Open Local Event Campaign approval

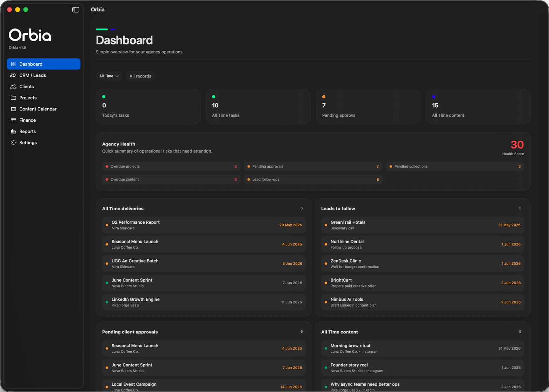[204, 385]
